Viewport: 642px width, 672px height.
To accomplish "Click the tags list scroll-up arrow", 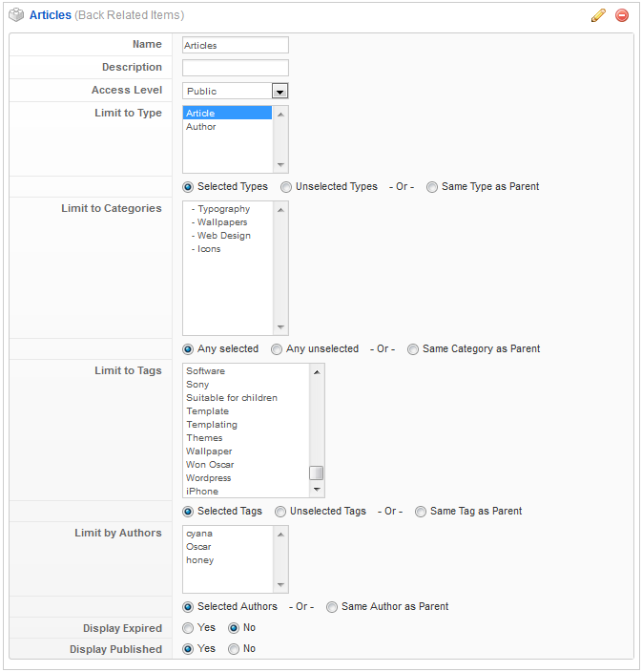I will (x=317, y=370).
